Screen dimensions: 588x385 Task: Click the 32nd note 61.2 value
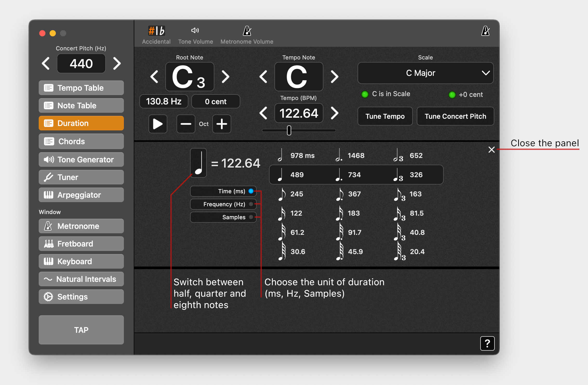point(297,232)
